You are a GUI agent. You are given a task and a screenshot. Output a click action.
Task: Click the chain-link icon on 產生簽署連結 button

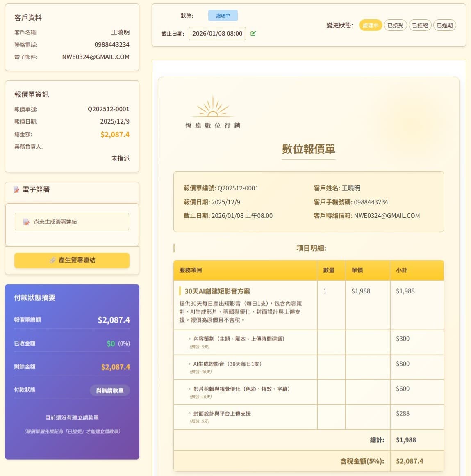52,260
